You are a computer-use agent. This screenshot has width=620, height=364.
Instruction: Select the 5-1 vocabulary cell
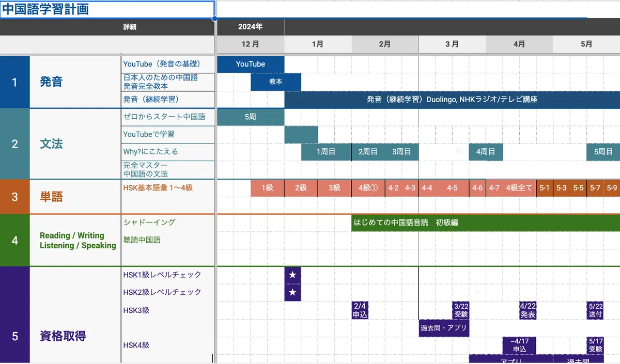(x=545, y=188)
